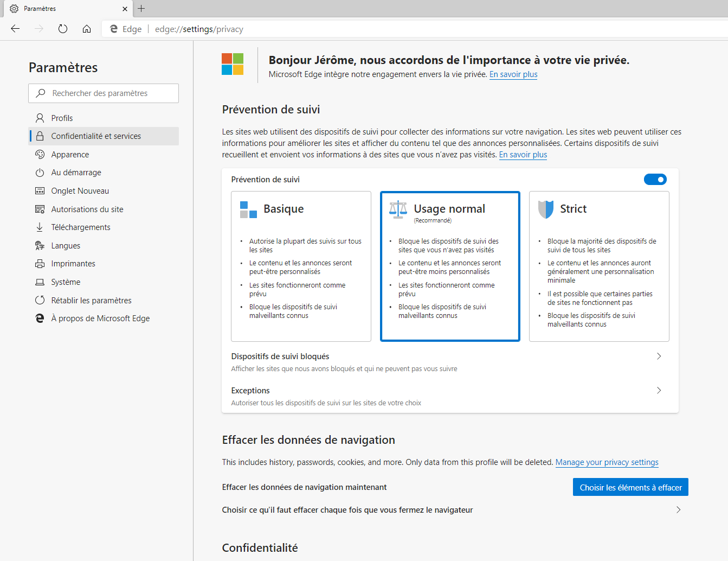The image size is (728, 561).
Task: Select the Langues translation icon
Action: (40, 245)
